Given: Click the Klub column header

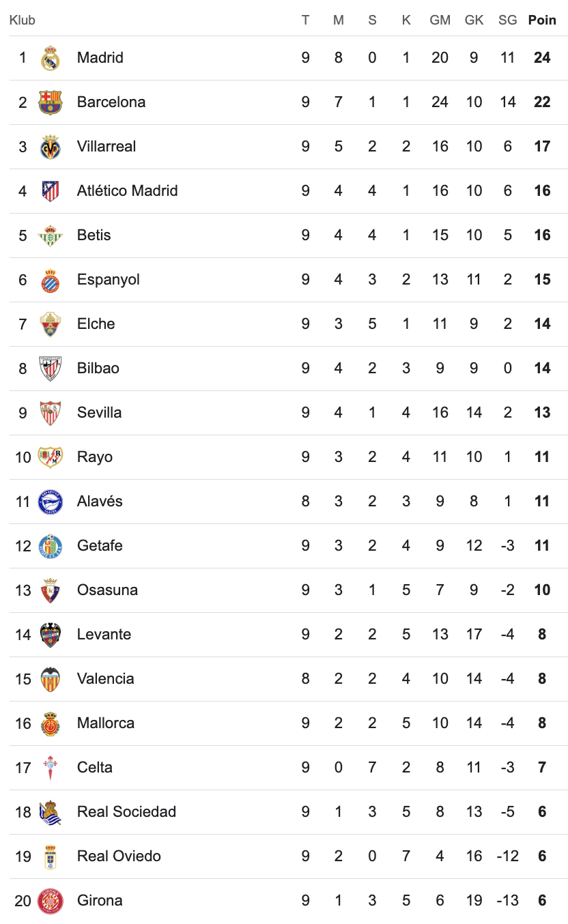Looking at the screenshot, I should pyautogui.click(x=23, y=20).
